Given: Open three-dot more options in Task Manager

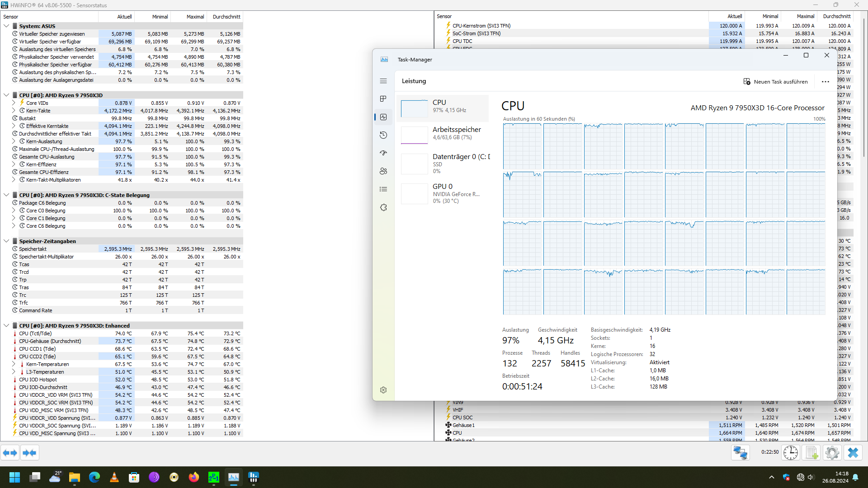Looking at the screenshot, I should (825, 82).
